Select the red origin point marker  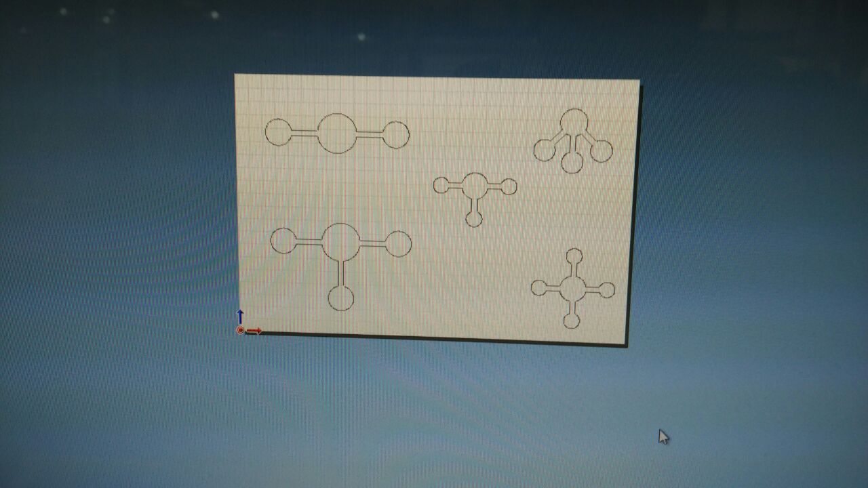click(240, 330)
